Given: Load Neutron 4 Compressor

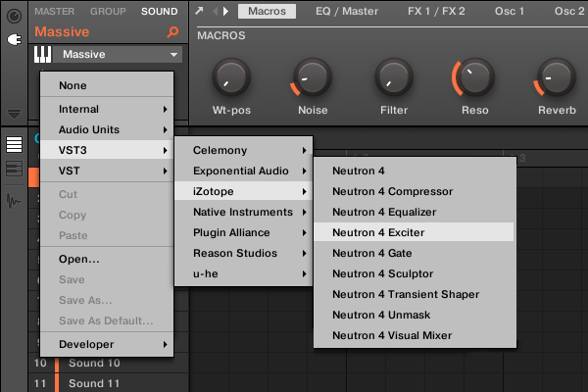Looking at the screenshot, I should [x=415, y=191].
